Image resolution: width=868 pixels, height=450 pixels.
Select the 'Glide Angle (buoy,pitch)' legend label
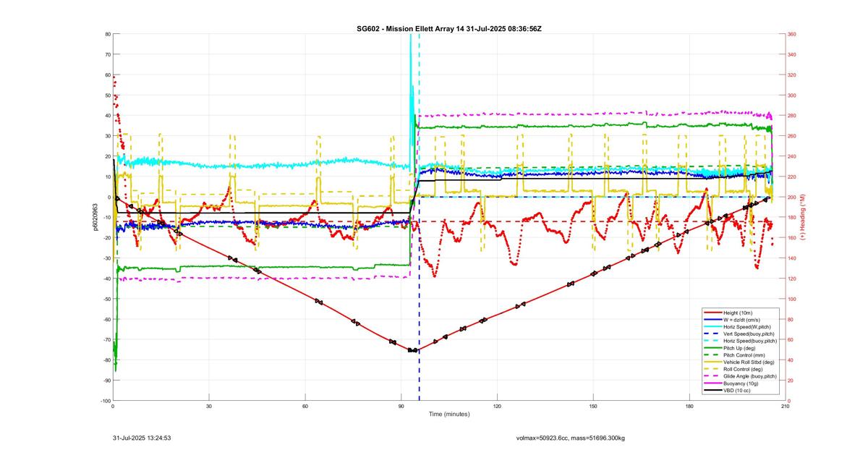(750, 376)
